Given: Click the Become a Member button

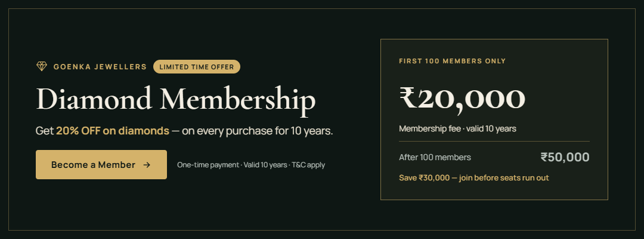Looking at the screenshot, I should coord(101,164).
